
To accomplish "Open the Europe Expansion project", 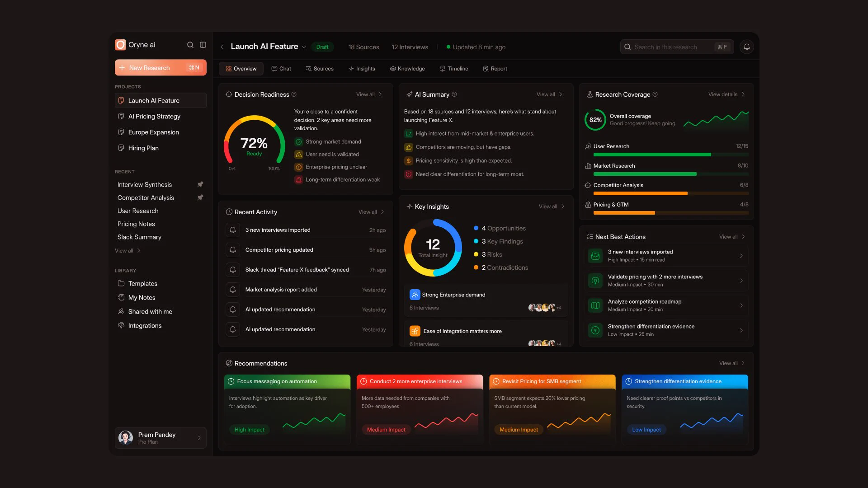I will [x=160, y=132].
